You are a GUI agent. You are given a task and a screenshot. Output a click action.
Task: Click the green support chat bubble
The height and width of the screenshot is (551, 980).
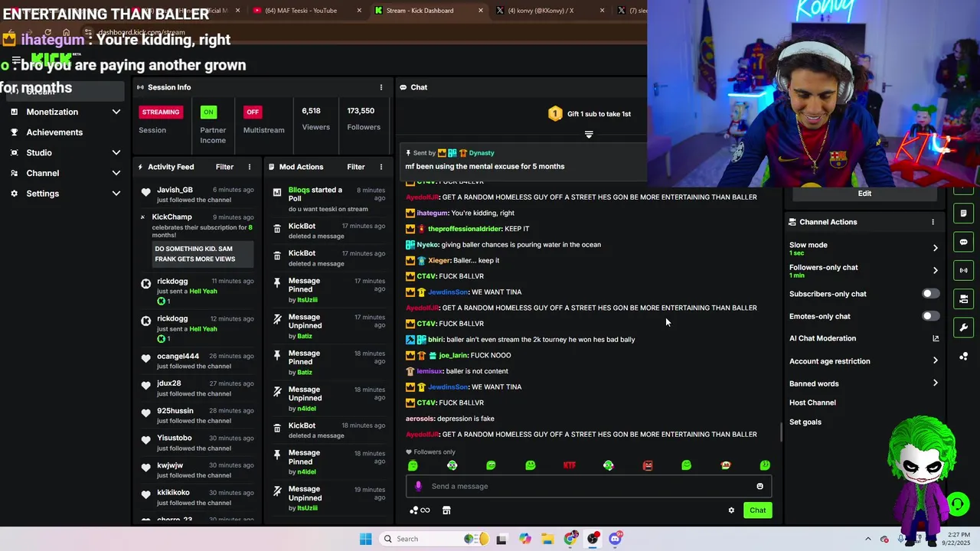click(957, 504)
